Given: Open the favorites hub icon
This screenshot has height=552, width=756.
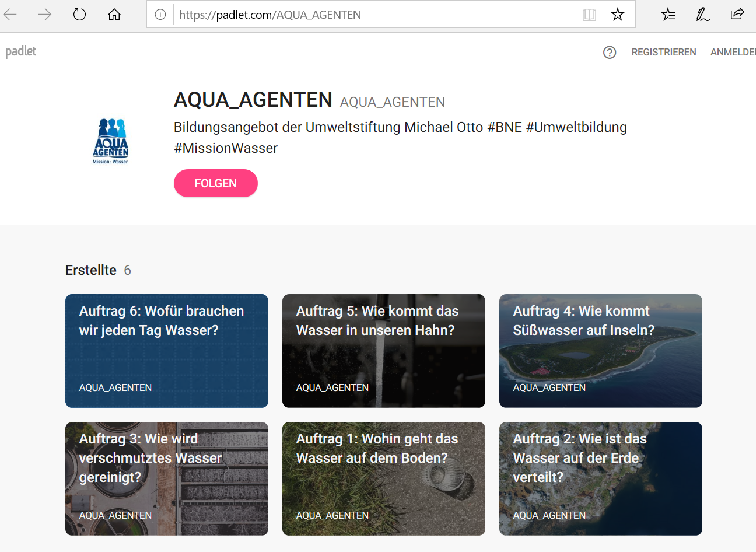Looking at the screenshot, I should coord(668,15).
